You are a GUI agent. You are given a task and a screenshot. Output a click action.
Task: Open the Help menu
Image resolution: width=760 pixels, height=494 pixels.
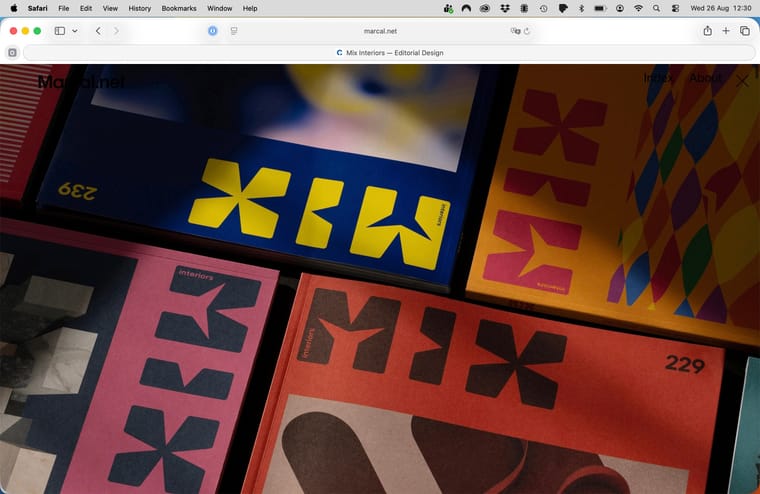[x=250, y=8]
